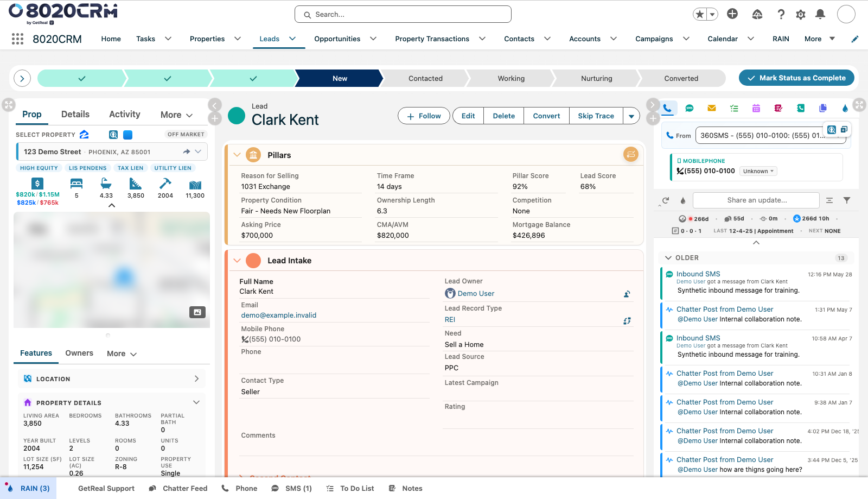Click Mark Status as Complete button
This screenshot has height=499, width=868.
coord(796,78)
